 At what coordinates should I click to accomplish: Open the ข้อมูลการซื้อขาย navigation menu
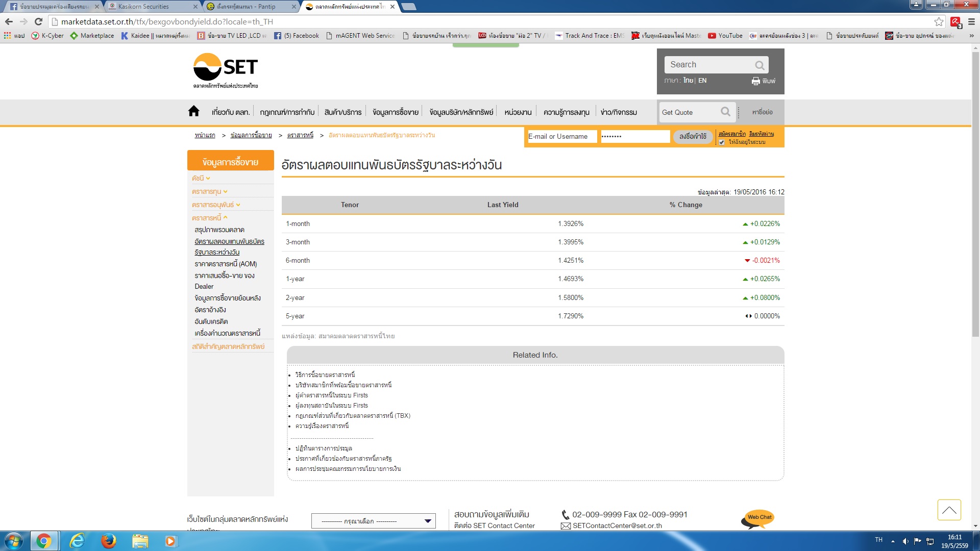[395, 112]
